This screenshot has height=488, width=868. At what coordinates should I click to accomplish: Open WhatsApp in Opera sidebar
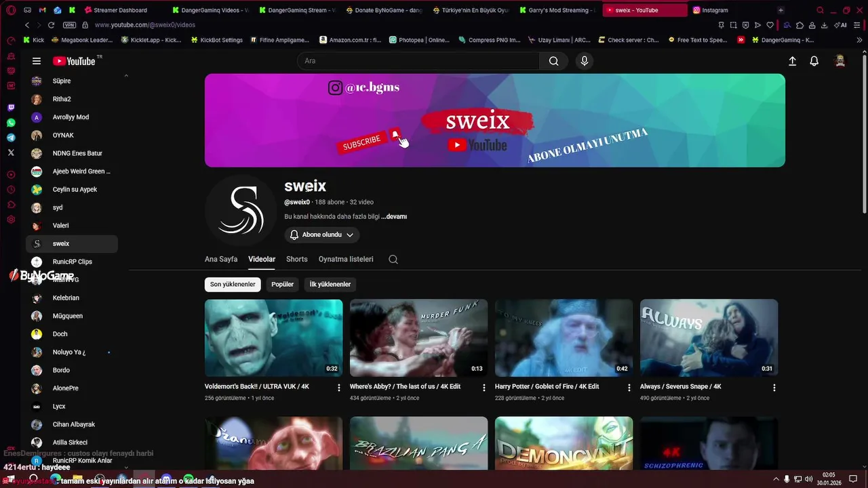click(x=11, y=123)
